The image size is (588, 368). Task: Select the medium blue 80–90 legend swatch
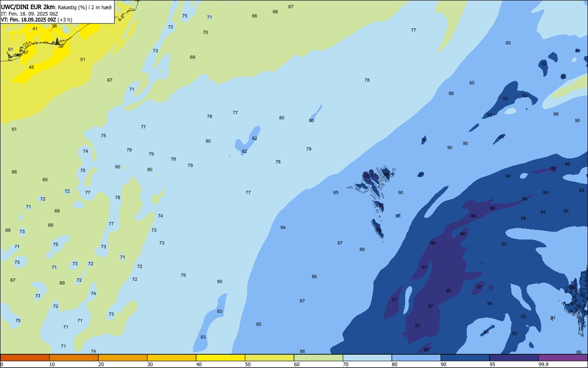(x=416, y=357)
